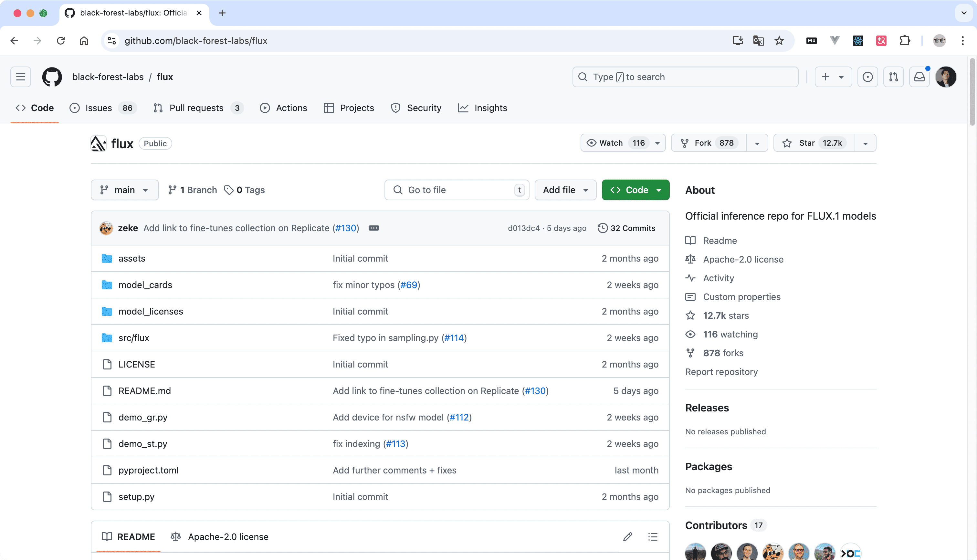This screenshot has width=977, height=560.
Task: Expand the Star lists dropdown arrow
Action: pos(865,143)
